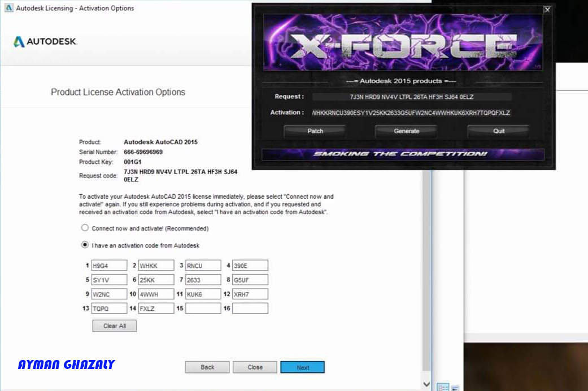Image resolution: width=588 pixels, height=391 pixels.
Task: Click activation code field 11 containing KUK6
Action: [x=203, y=294]
